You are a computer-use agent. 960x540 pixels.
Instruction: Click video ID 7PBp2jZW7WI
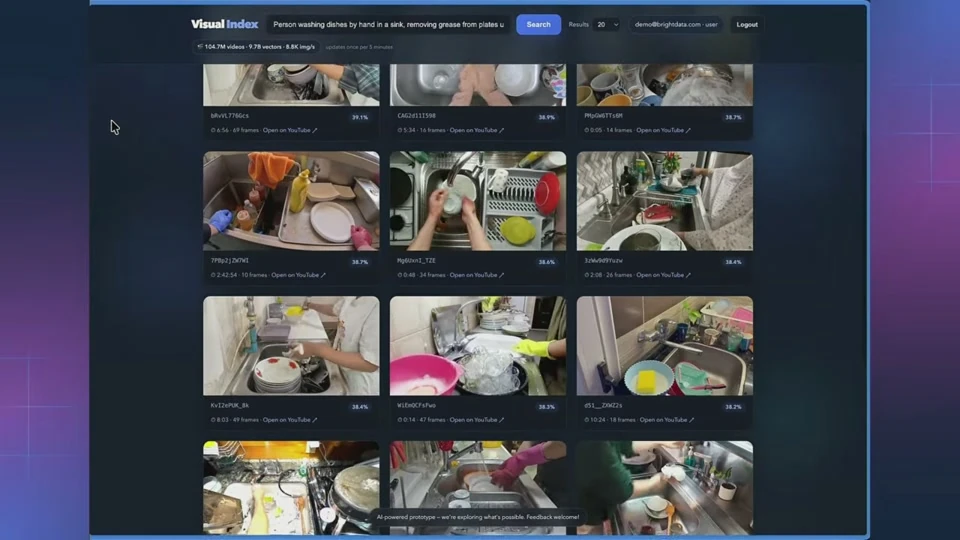(x=230, y=260)
